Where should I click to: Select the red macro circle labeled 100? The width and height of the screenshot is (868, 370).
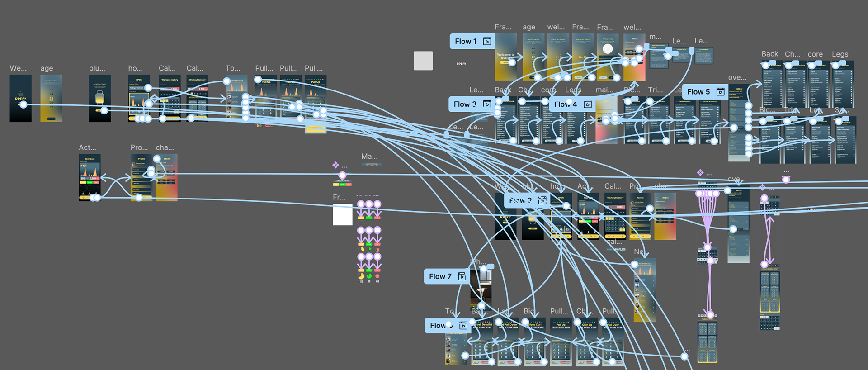377,276
